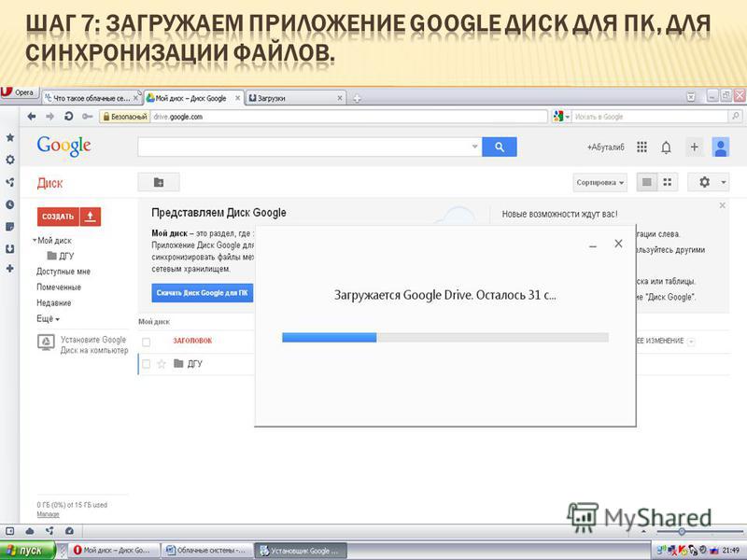Open the Drive settings gear menu

click(709, 182)
